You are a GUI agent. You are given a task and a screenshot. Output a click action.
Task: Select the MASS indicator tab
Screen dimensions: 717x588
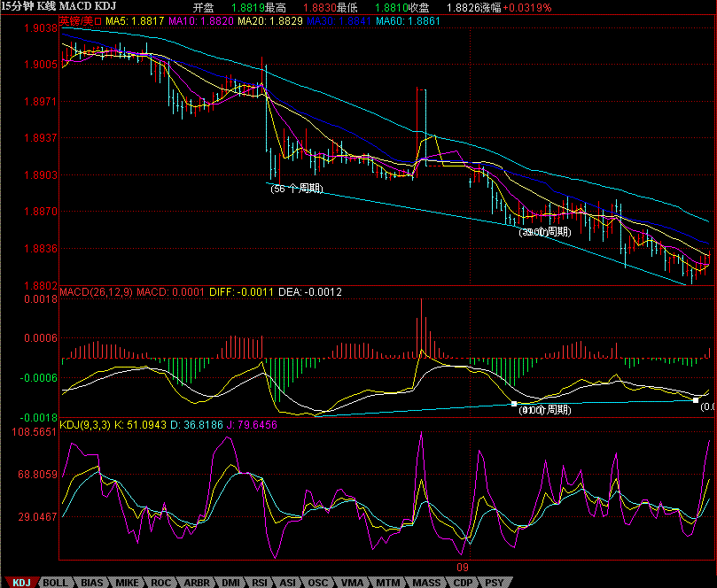coord(425,582)
